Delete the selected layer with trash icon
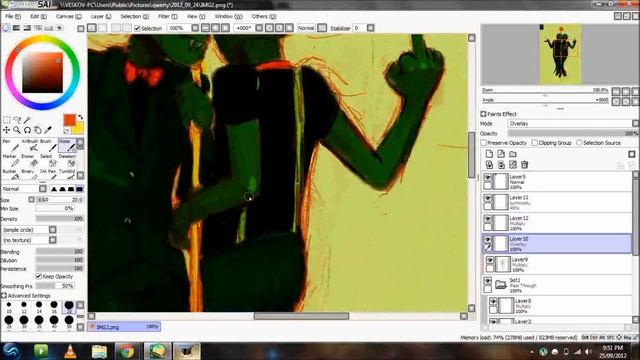The height and width of the screenshot is (360, 640). pyautogui.click(x=524, y=164)
